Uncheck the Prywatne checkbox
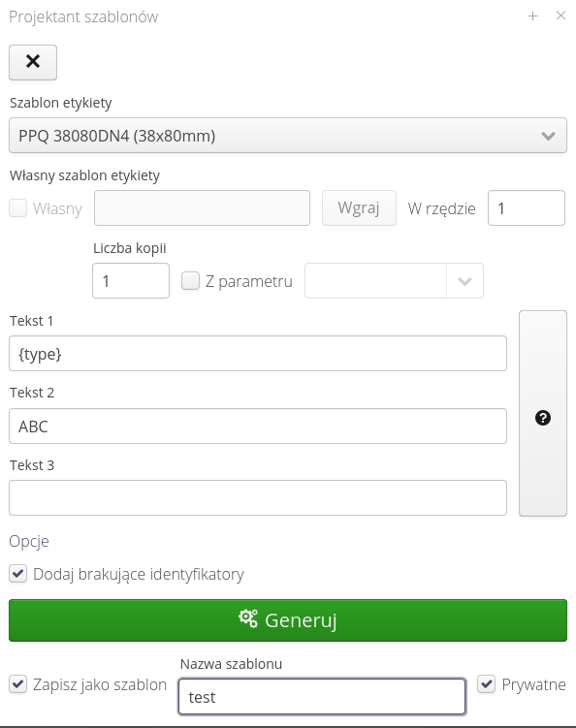The height and width of the screenshot is (728, 576). tap(487, 684)
